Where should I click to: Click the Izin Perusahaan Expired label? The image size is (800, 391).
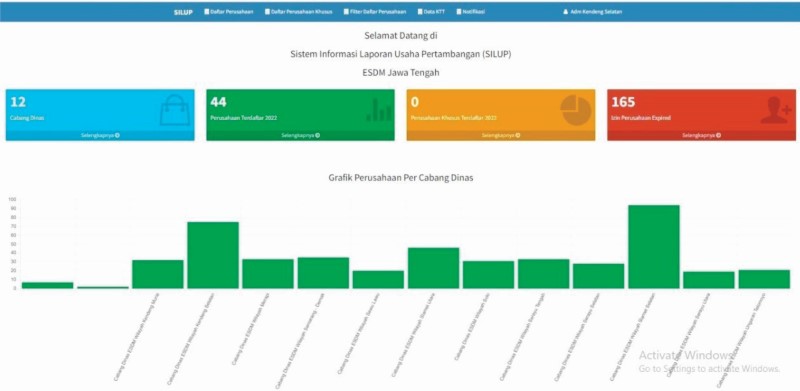(641, 118)
